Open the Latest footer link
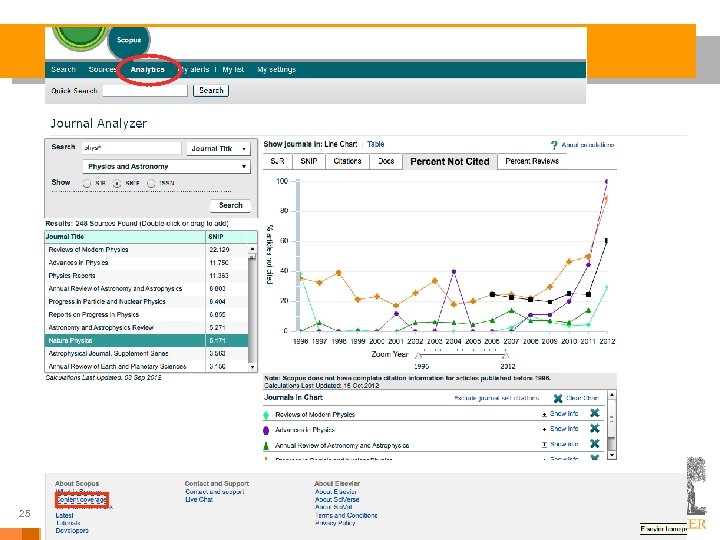720x540 pixels. [x=64, y=516]
